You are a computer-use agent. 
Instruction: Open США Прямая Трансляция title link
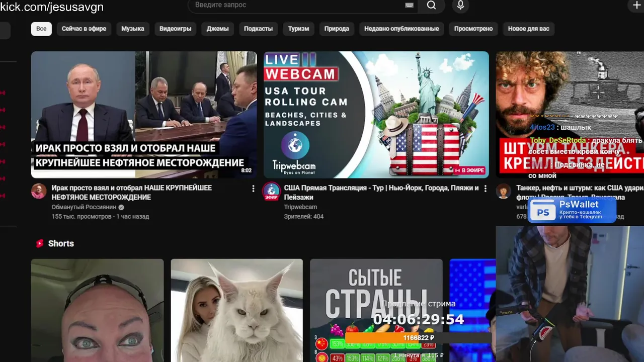381,193
